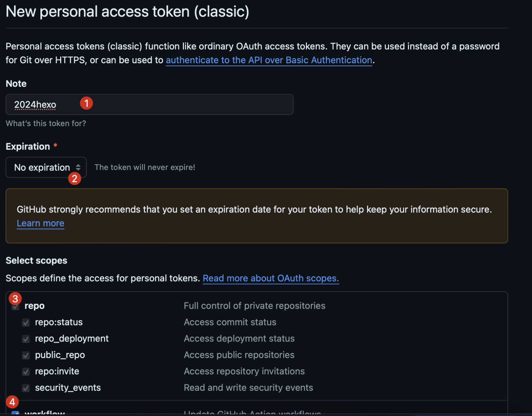Click the "Note" field label
Screen dimensions: 532x416
[16, 84]
